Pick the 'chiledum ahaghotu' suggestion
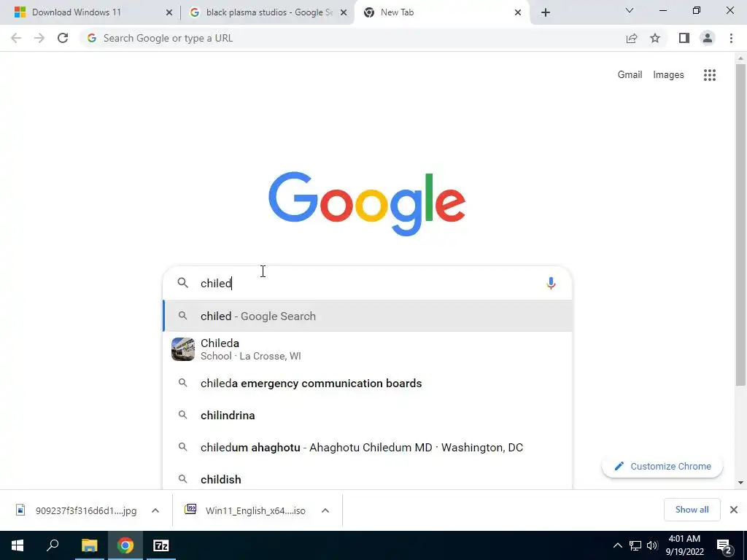The width and height of the screenshot is (747, 560). pos(368,448)
